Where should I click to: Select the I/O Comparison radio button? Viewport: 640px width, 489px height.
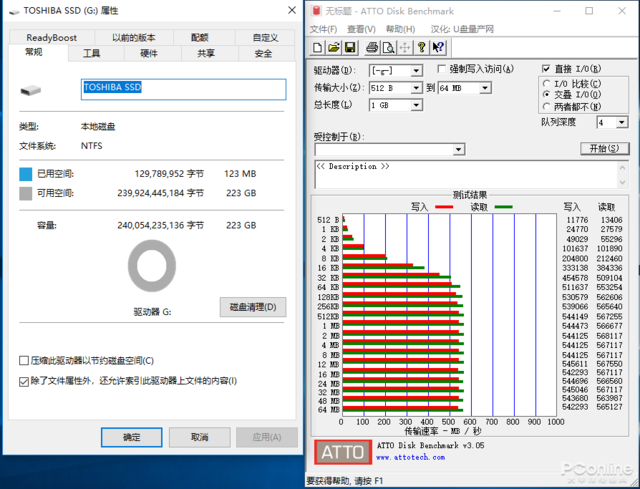click(547, 84)
